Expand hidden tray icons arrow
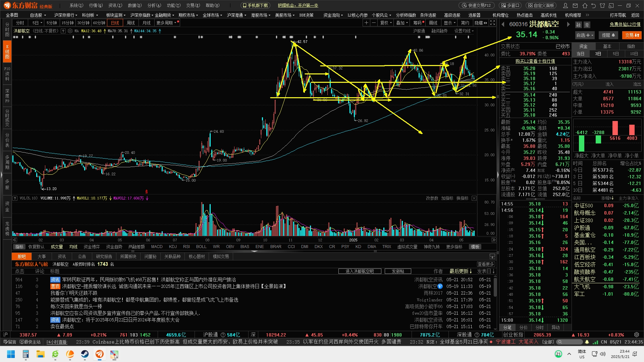The height and width of the screenshot is (362, 644). (x=569, y=354)
